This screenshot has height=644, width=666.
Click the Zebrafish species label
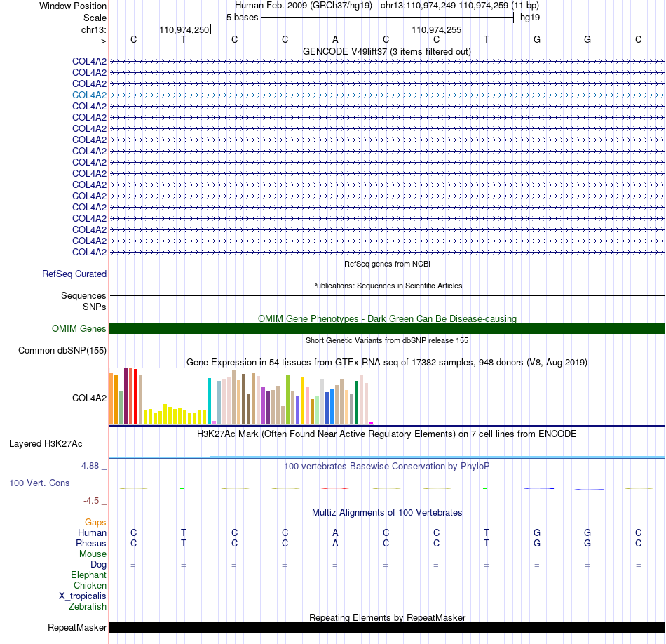(88, 606)
